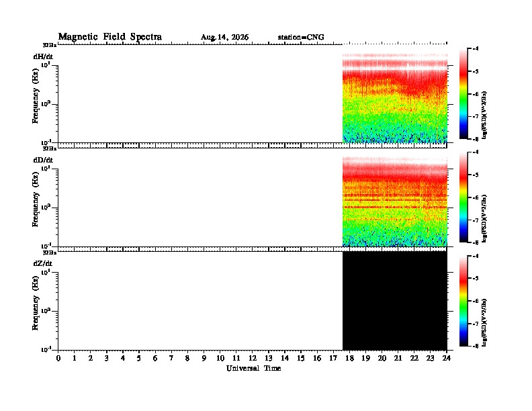Click hour tick label "5" on time axis
The width and height of the screenshot is (532, 411).
[x=139, y=359]
